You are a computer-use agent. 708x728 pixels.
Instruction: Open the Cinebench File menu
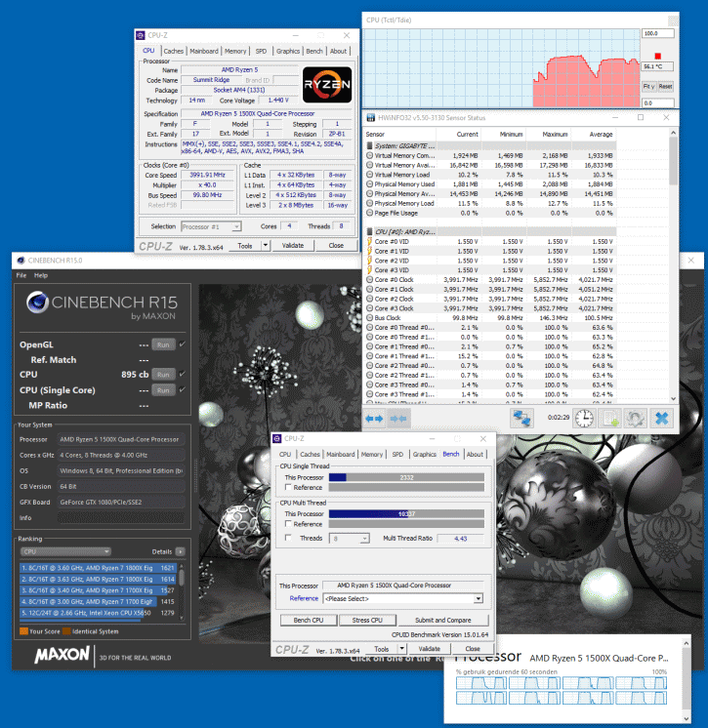[x=21, y=275]
